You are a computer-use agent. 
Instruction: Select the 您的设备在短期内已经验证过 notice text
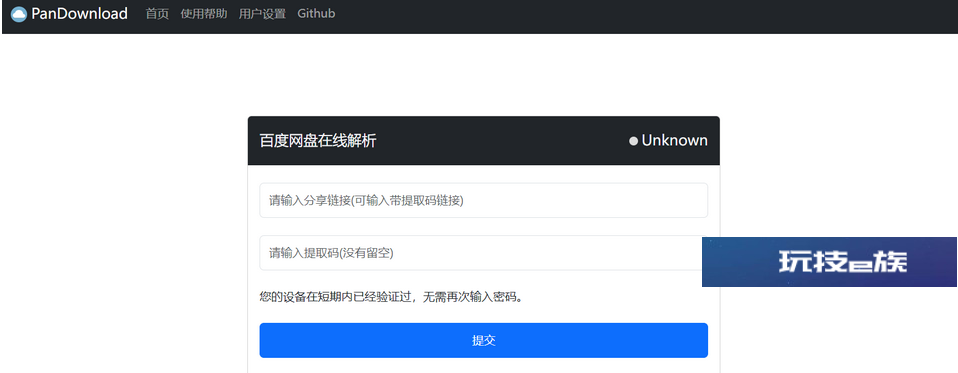tap(392, 297)
